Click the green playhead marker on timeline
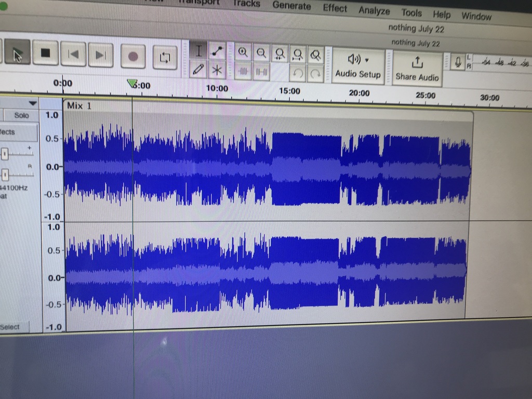The image size is (532, 399). tap(131, 84)
